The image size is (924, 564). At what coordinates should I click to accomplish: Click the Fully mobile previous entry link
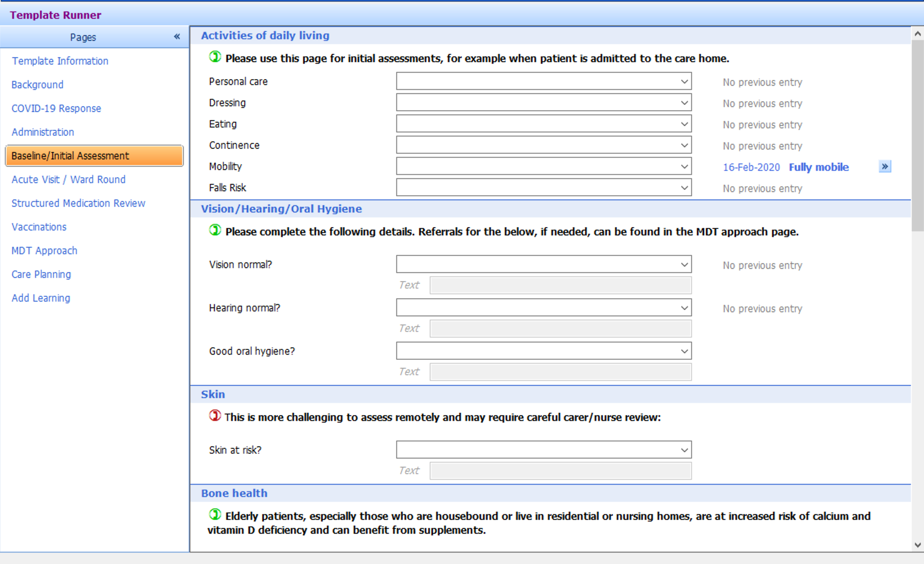(x=819, y=167)
